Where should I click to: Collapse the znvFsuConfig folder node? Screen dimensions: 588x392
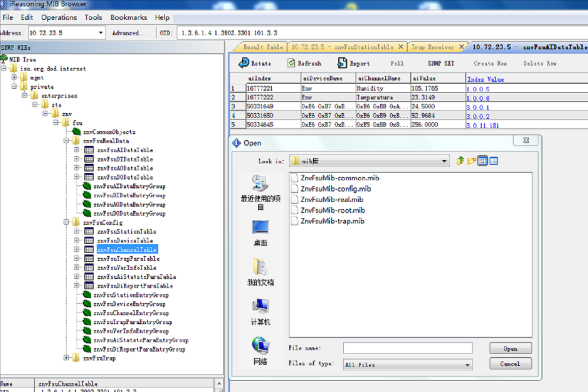pyautogui.click(x=66, y=222)
